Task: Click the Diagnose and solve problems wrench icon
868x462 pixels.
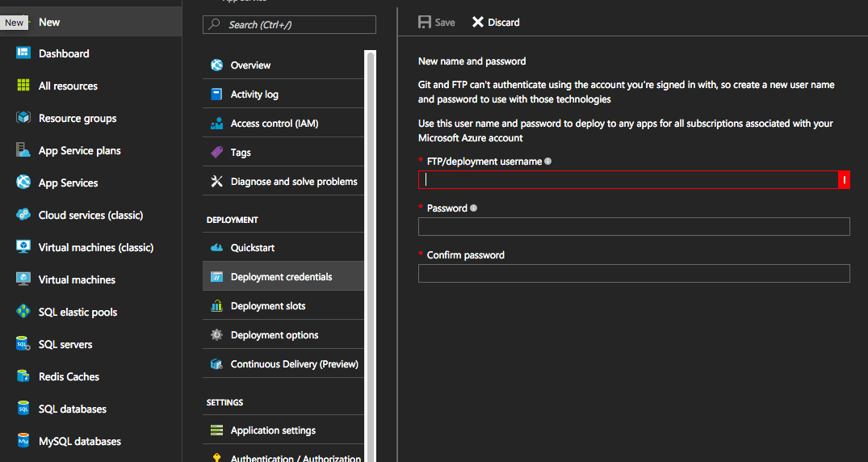Action: point(217,181)
